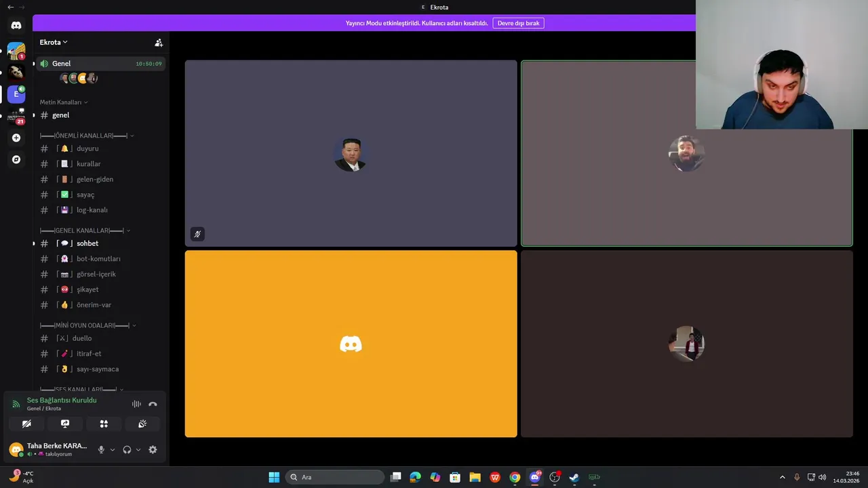868x488 pixels.
Task: Open the şikayet channel
Action: [x=100, y=289]
